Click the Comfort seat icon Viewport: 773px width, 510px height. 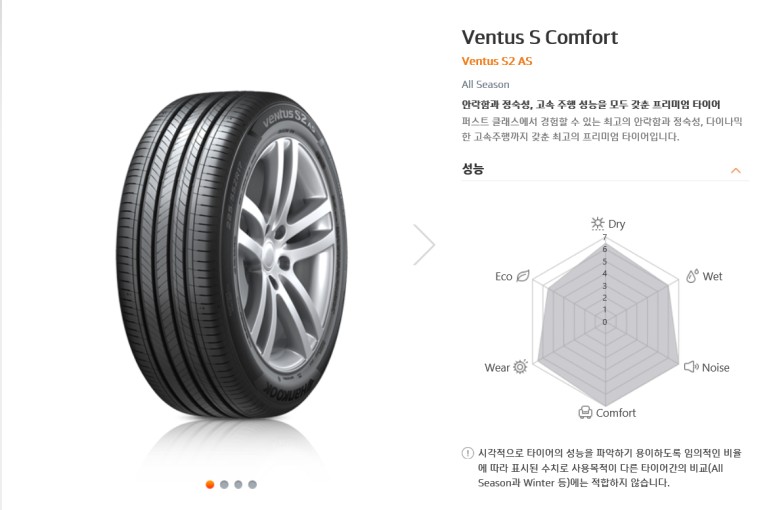(x=585, y=412)
